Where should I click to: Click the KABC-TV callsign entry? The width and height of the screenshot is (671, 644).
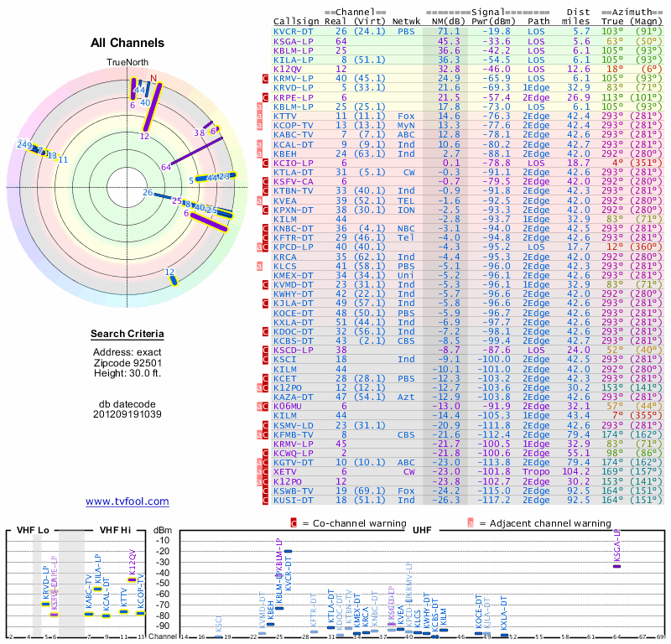[294, 134]
